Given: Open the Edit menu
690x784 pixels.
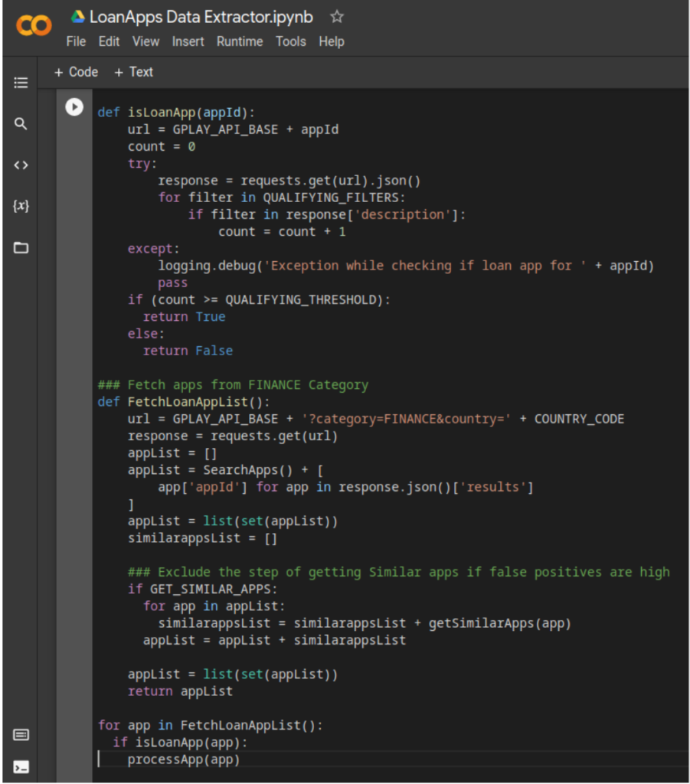Looking at the screenshot, I should [x=109, y=41].
